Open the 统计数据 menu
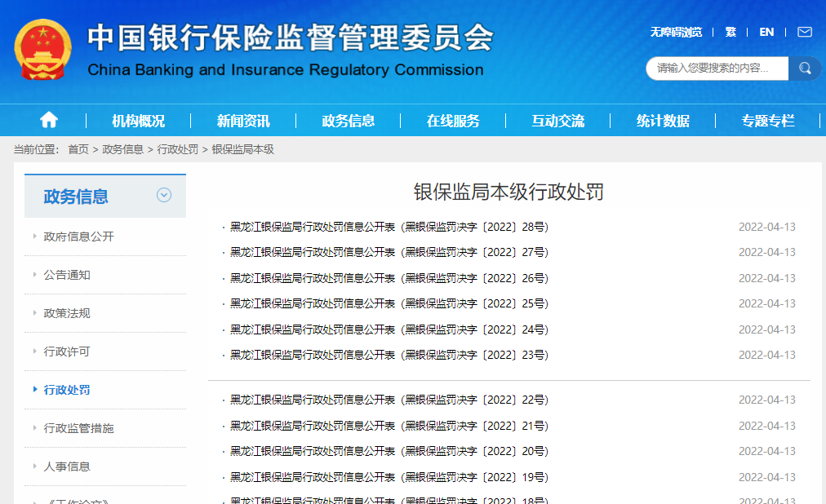 pyautogui.click(x=663, y=120)
